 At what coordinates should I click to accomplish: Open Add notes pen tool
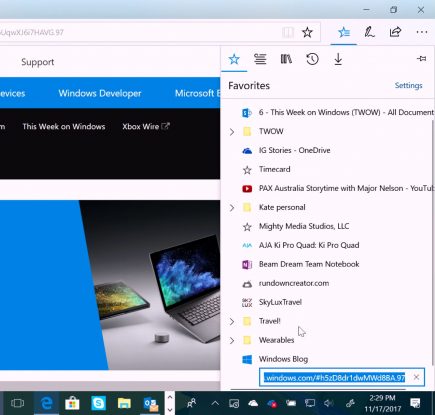(x=369, y=32)
